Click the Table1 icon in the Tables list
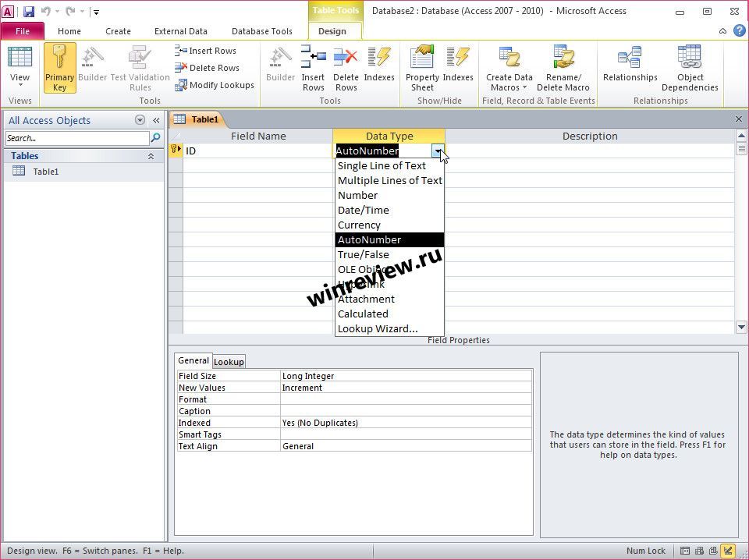749x560 pixels. tap(19, 171)
